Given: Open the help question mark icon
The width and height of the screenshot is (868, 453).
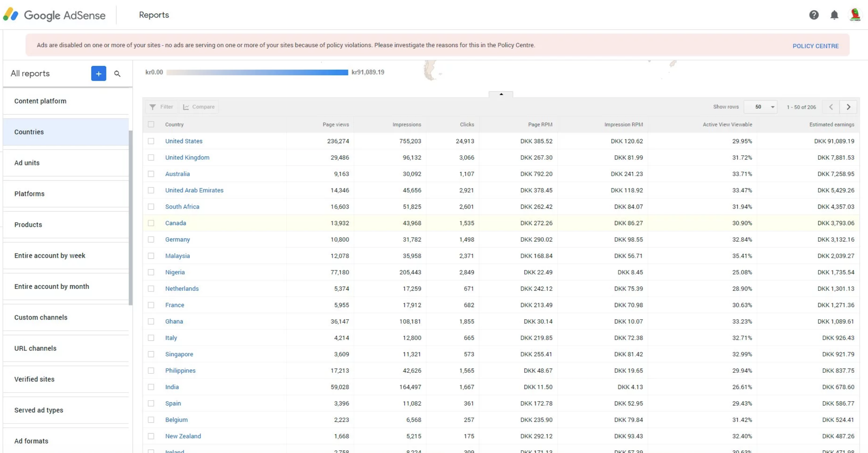Looking at the screenshot, I should click(814, 15).
